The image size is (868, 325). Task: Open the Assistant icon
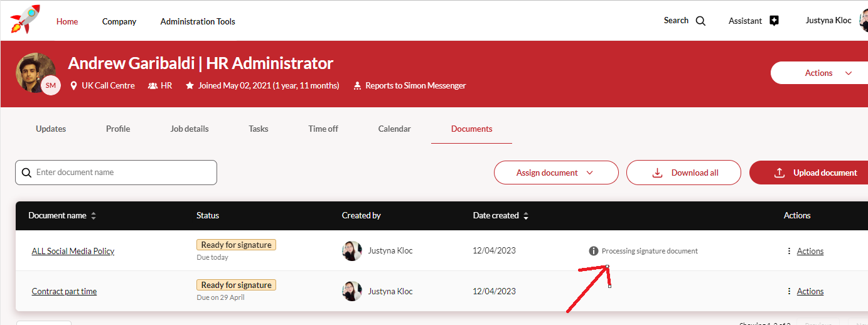pos(774,21)
